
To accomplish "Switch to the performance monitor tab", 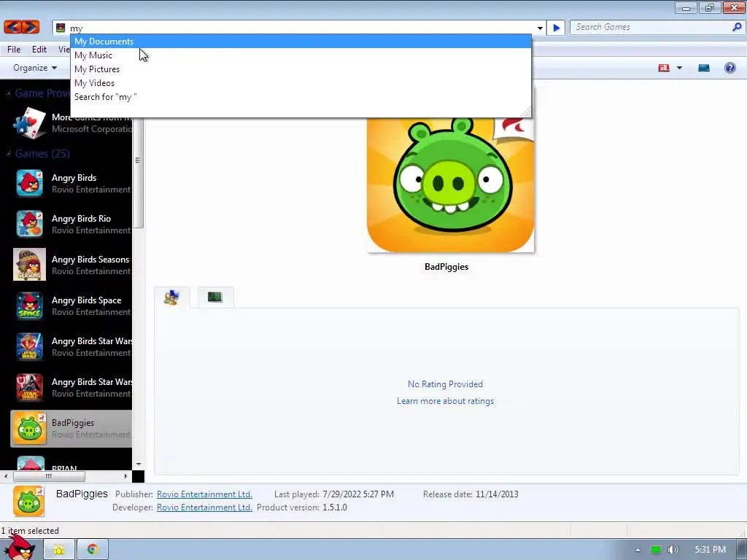I will pyautogui.click(x=215, y=297).
